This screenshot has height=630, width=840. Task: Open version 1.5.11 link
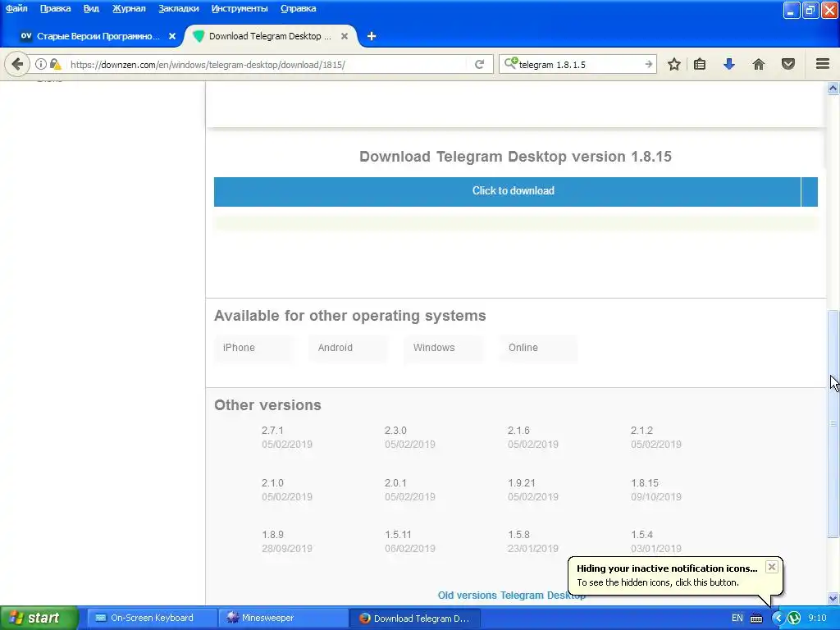tap(398, 535)
